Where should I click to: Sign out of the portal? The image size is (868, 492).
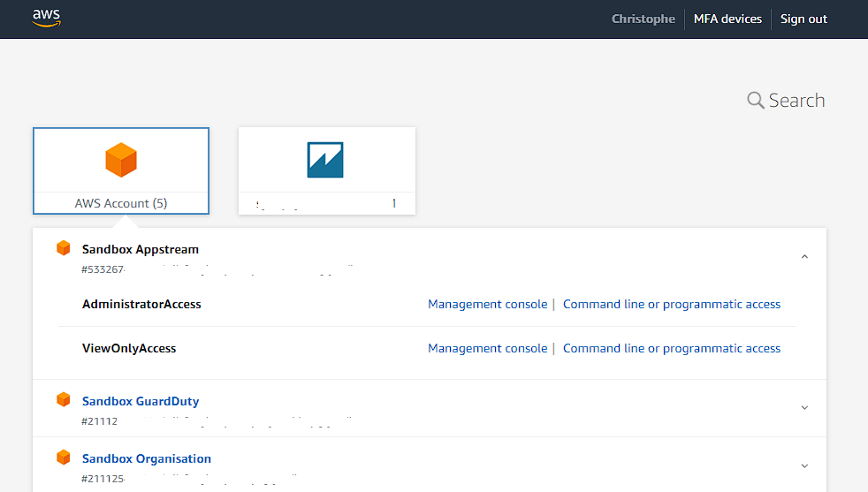803,19
